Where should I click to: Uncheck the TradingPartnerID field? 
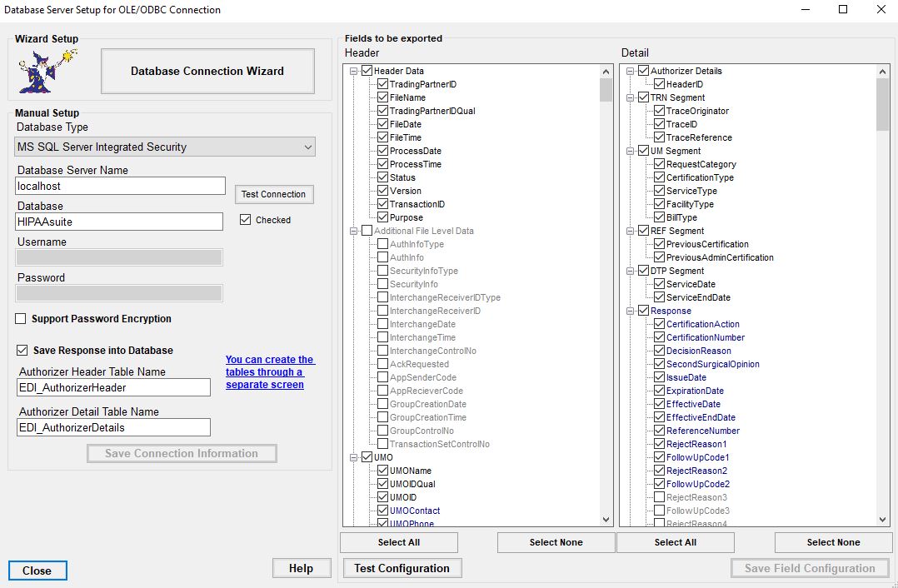[382, 84]
